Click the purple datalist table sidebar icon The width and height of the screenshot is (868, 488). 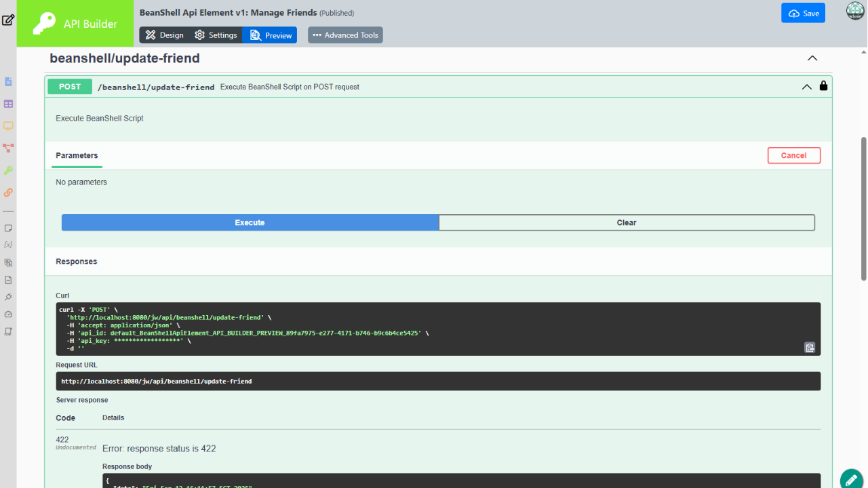click(x=8, y=104)
